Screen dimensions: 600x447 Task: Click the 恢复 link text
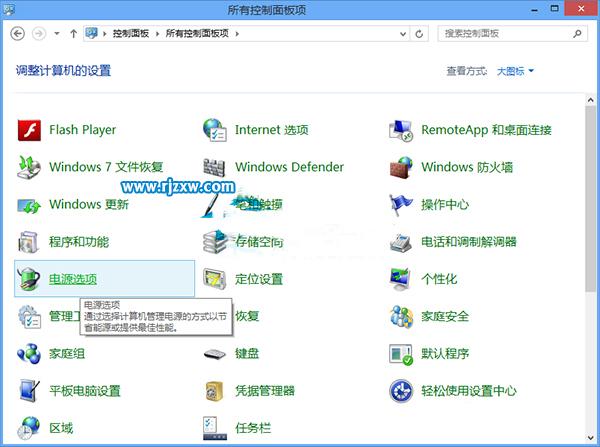click(x=247, y=316)
